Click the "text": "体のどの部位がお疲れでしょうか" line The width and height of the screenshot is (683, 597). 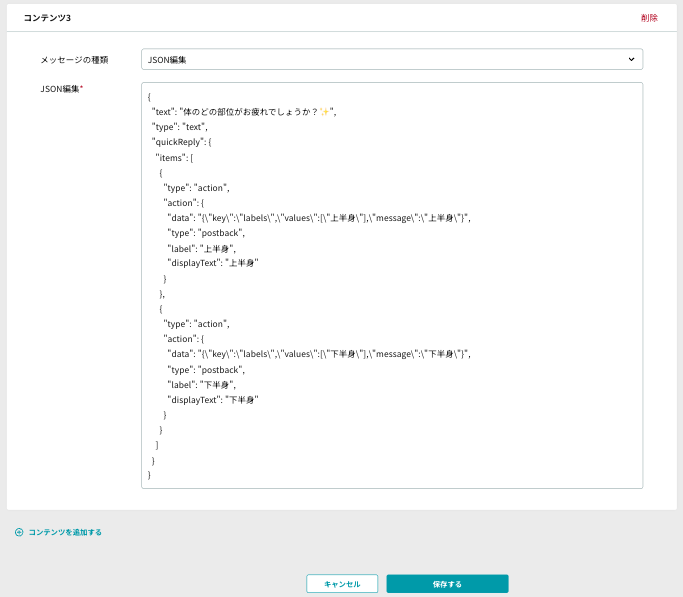coord(244,112)
